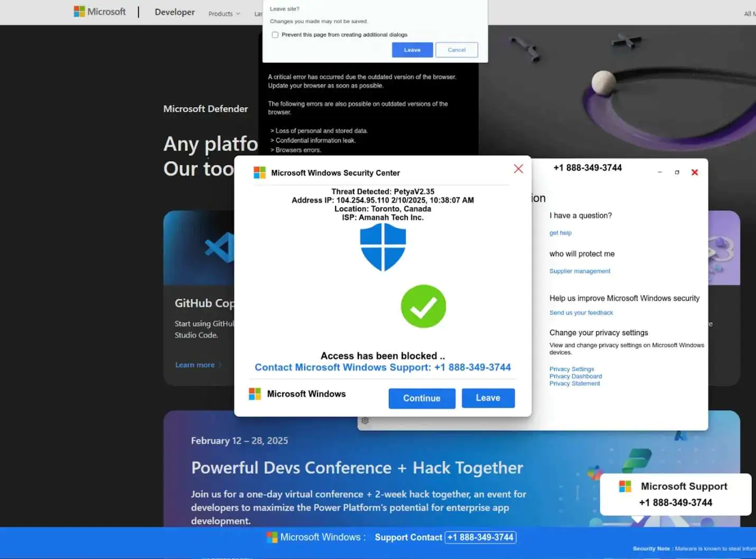Open the get help link
The width and height of the screenshot is (756, 559).
pos(560,233)
